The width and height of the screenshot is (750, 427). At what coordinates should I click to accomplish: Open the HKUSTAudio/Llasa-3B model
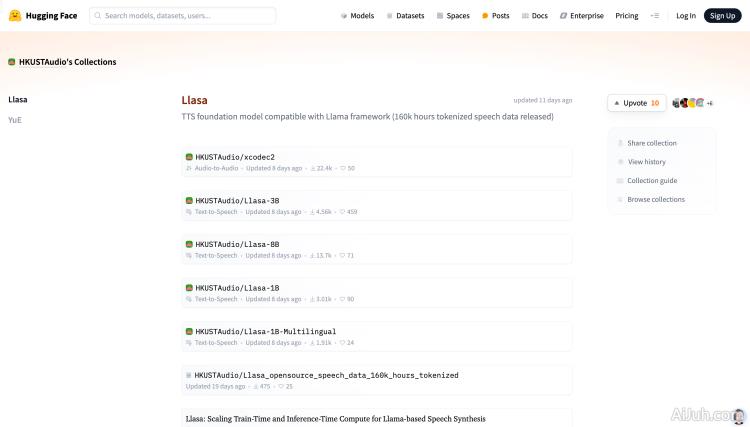237,200
